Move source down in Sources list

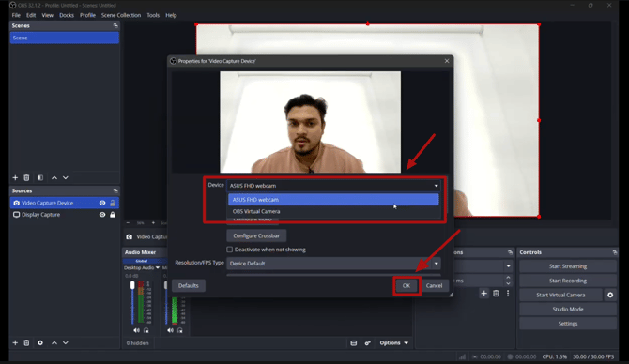tap(66, 342)
